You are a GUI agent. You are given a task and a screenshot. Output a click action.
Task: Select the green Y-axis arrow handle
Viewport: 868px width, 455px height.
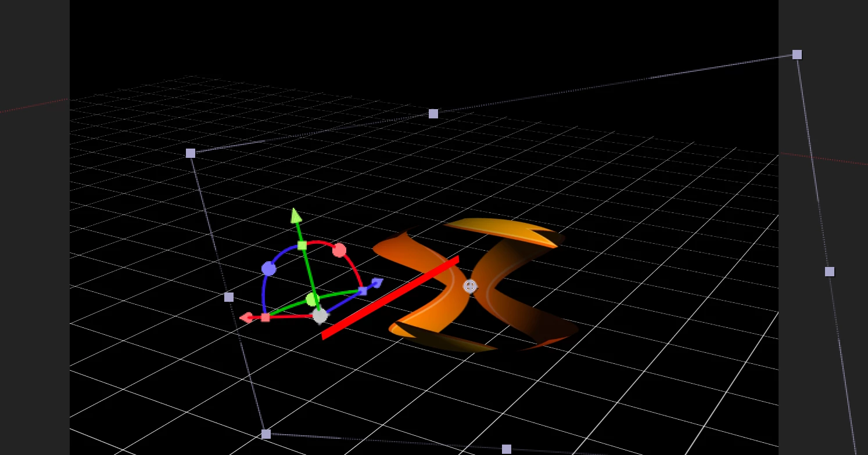(x=296, y=215)
